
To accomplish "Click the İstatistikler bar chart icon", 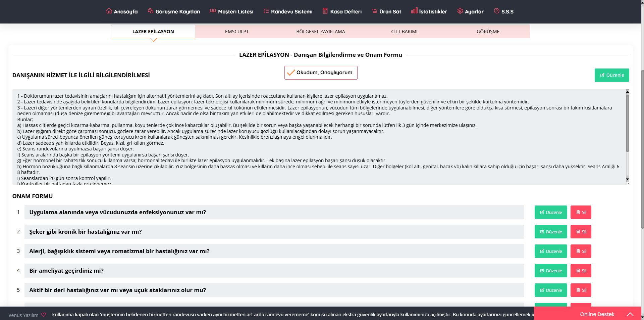I will tap(414, 11).
